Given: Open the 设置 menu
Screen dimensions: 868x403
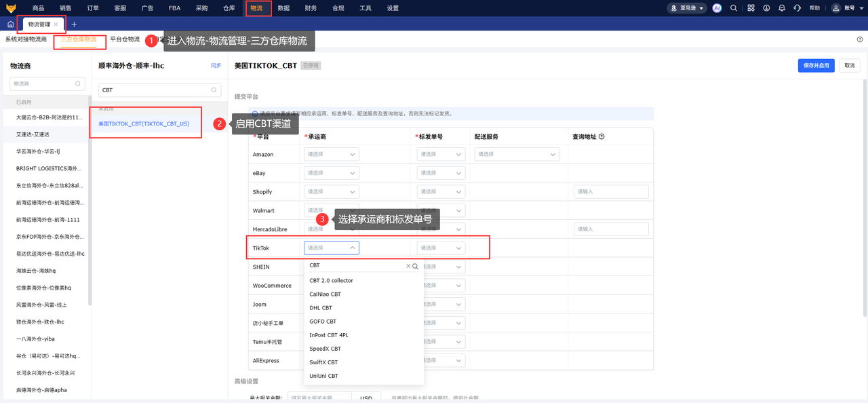Looking at the screenshot, I should coord(393,8).
